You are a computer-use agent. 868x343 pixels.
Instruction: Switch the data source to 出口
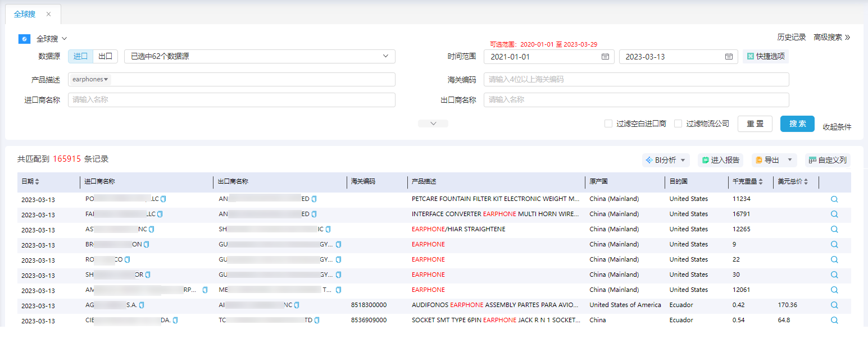105,56
